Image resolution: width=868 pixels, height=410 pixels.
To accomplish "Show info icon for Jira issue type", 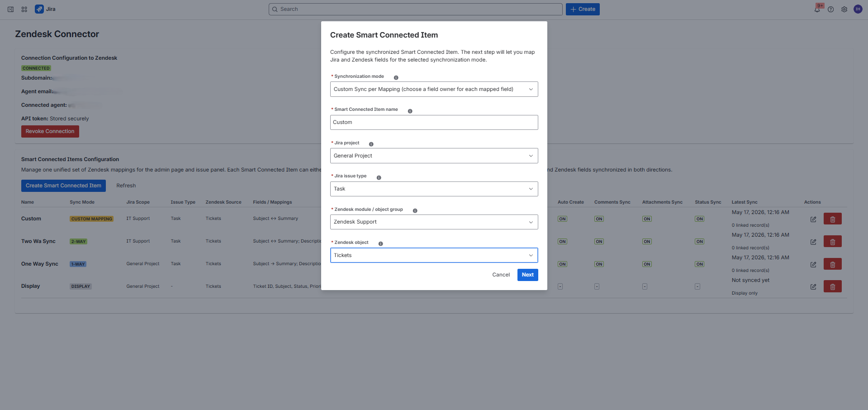I will 379,177.
